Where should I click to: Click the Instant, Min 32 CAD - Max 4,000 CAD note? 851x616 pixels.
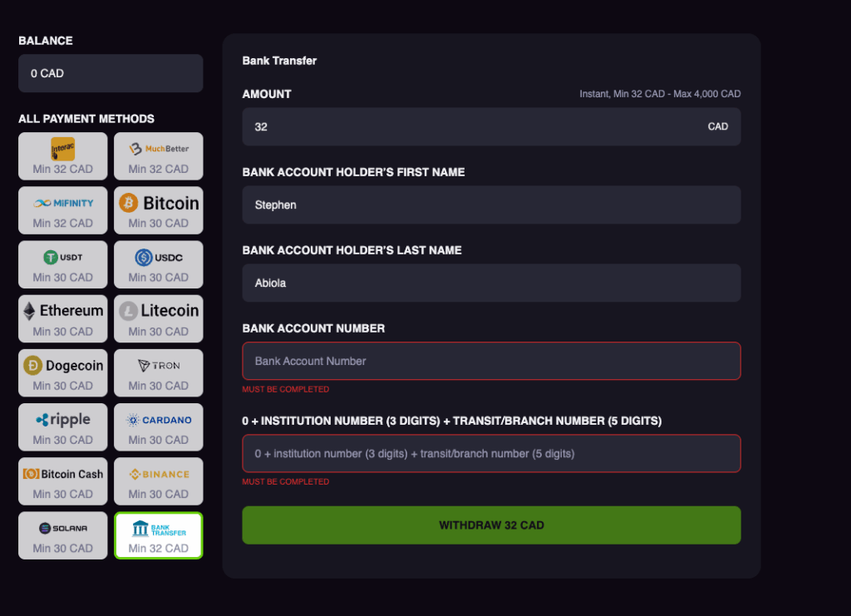coord(660,94)
